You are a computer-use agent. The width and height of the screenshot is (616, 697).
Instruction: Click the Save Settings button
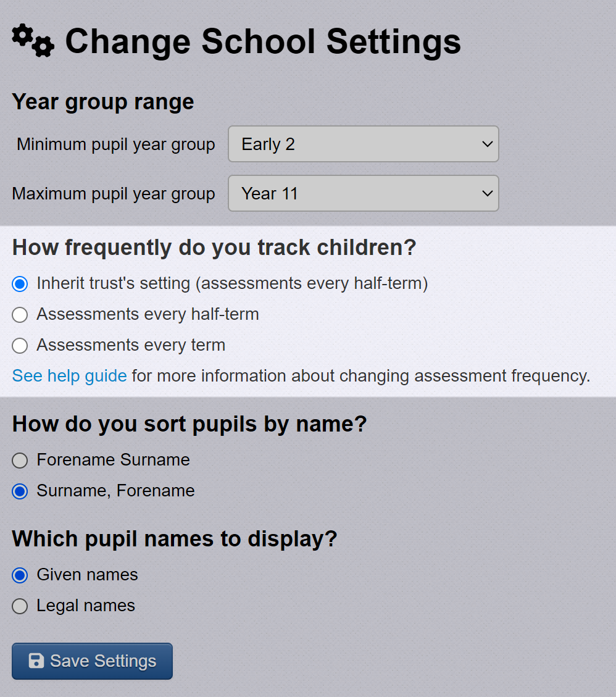[x=92, y=661]
